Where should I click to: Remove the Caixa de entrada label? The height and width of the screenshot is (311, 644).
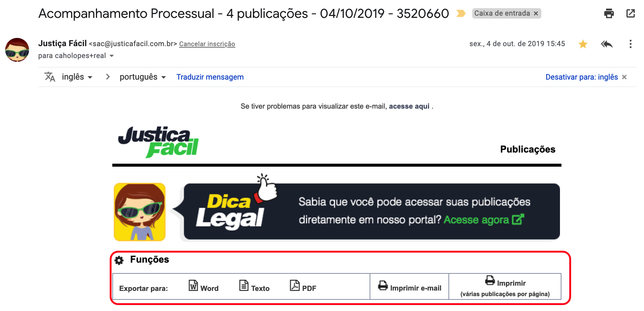click(536, 13)
